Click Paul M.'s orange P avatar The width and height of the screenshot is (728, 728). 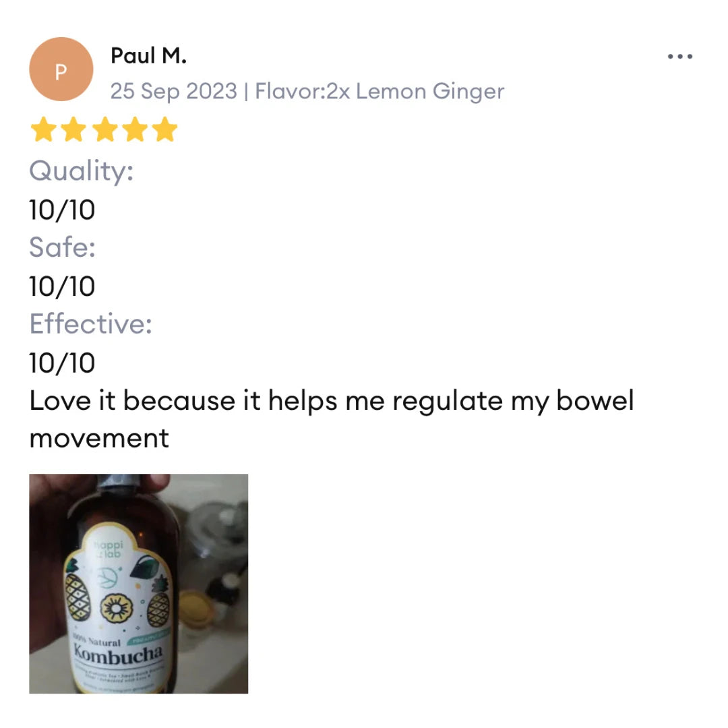pyautogui.click(x=61, y=69)
